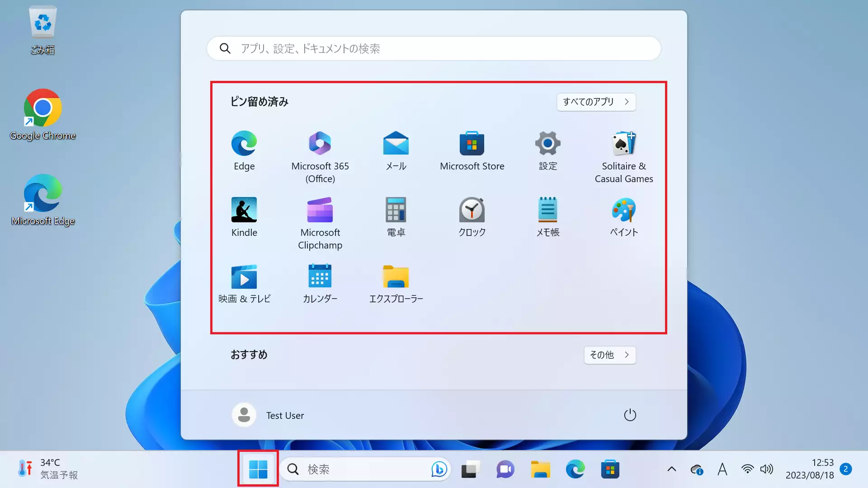Click the volume speaker tray icon
The width and height of the screenshot is (868, 488).
pyautogui.click(x=767, y=469)
